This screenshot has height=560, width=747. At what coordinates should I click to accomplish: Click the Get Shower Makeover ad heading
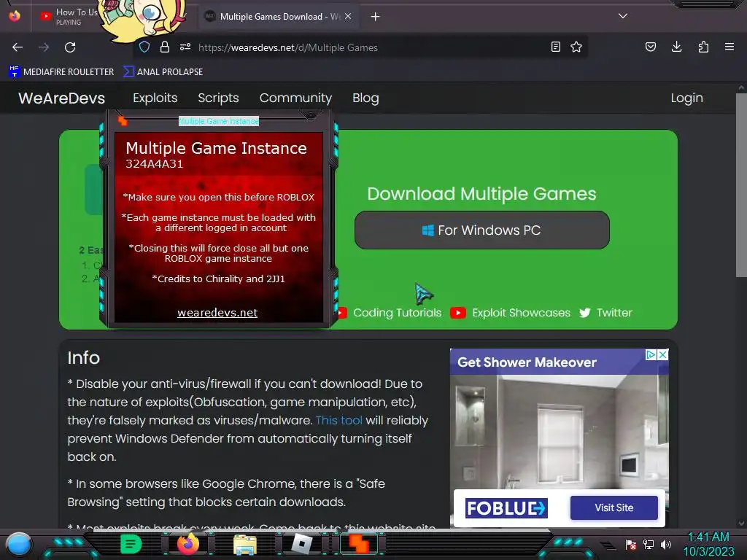(527, 362)
